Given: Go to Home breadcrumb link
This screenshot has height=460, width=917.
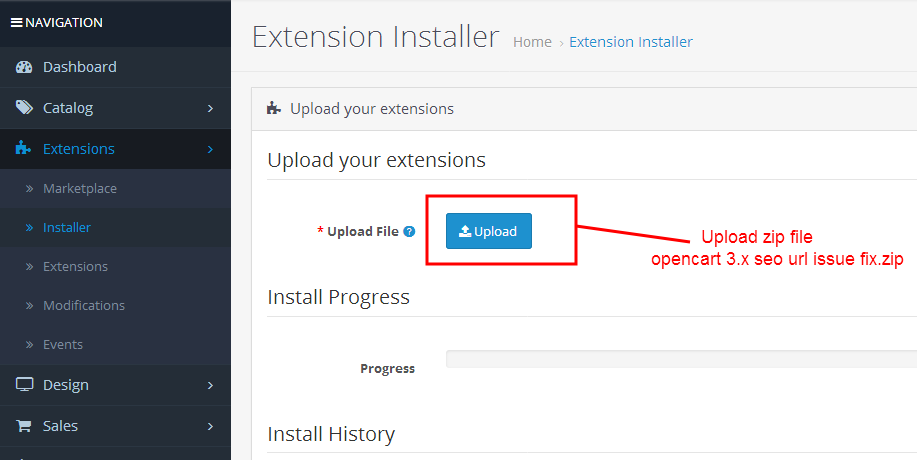Looking at the screenshot, I should click(532, 42).
